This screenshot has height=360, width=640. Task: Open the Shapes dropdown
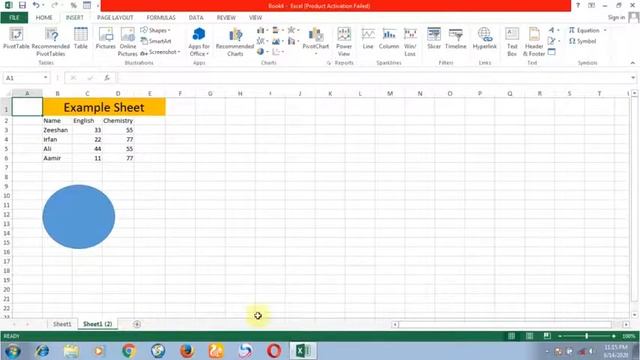(x=155, y=30)
